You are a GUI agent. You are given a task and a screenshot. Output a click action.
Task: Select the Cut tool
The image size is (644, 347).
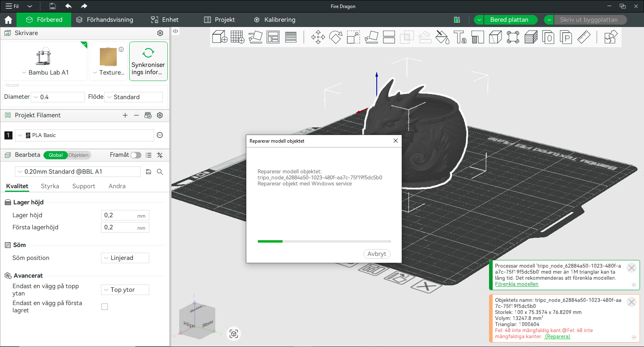click(389, 37)
